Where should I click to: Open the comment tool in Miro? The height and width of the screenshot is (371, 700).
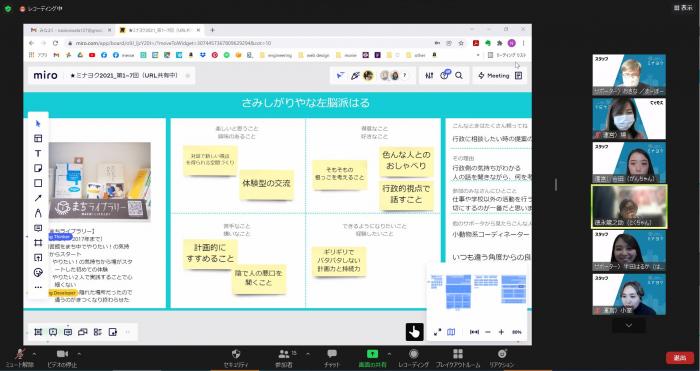(38, 228)
